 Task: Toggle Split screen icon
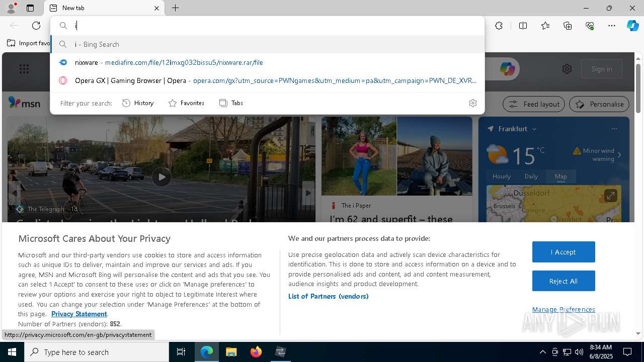pyautogui.click(x=523, y=26)
